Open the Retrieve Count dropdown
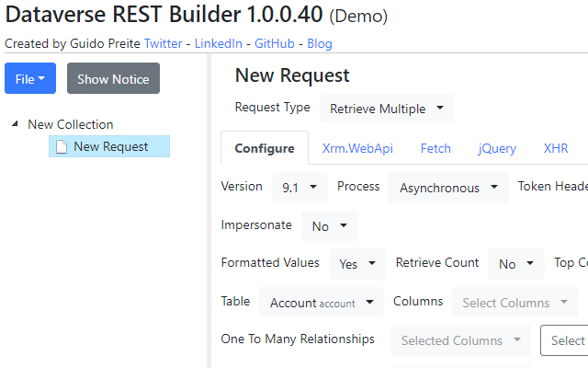Viewport: 588px width, 368px height. click(516, 264)
